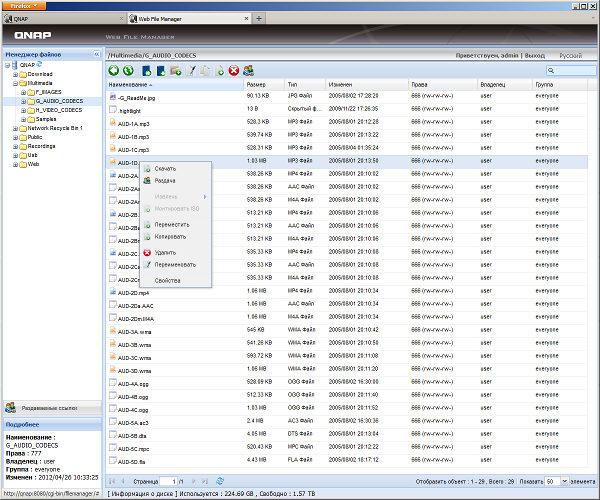Screen dimensions: 600x500
Task: Expand the Recordings folder node
Action: pyautogui.click(x=15, y=147)
